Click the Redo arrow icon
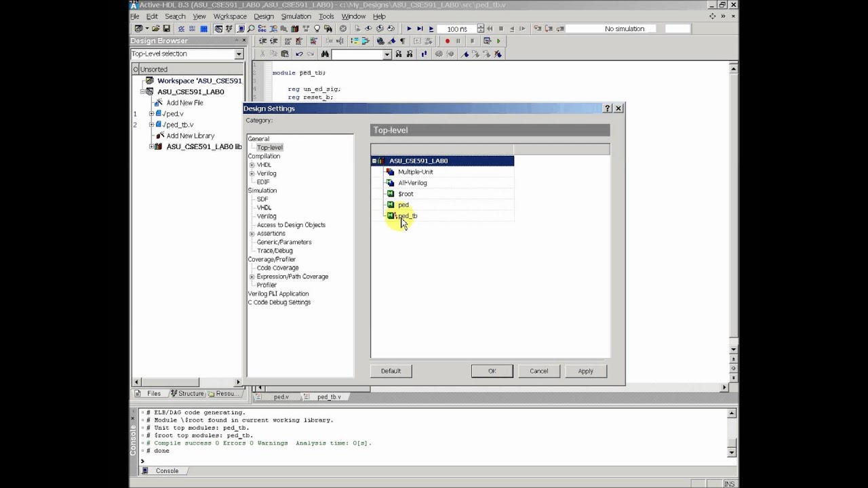Image resolution: width=868 pixels, height=488 pixels. coord(311,54)
